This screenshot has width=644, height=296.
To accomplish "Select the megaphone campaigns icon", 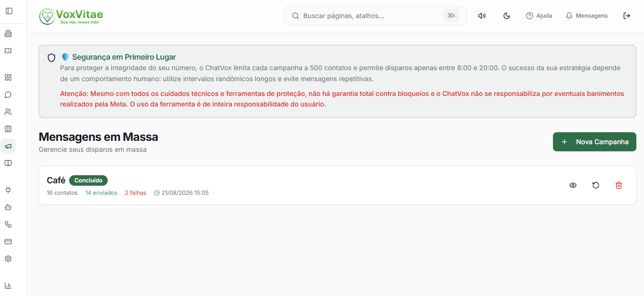I will tap(8, 146).
